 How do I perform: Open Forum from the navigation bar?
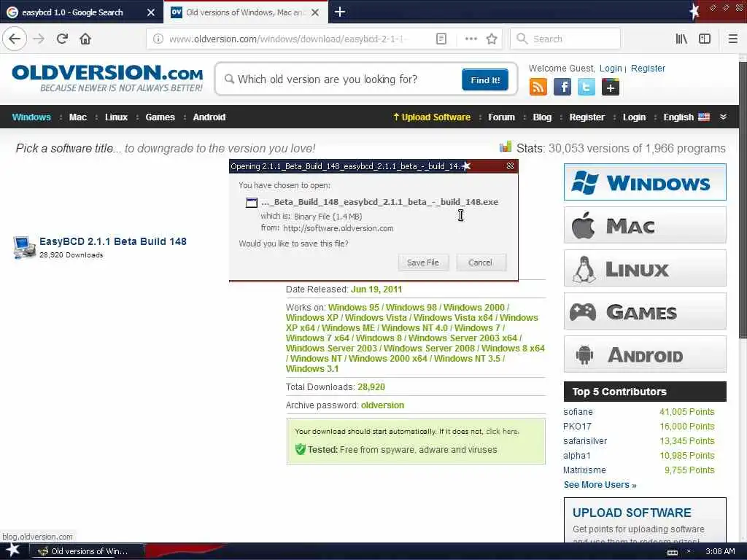(501, 117)
